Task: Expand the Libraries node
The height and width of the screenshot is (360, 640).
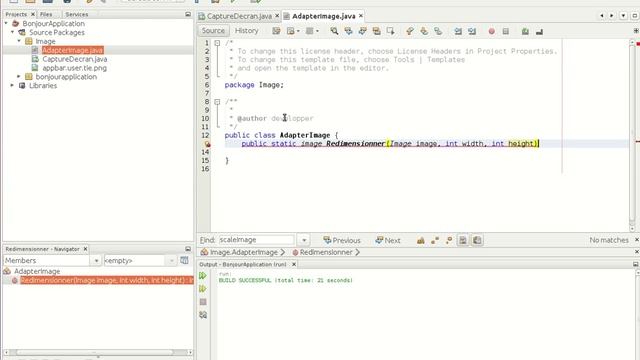Action: tap(12, 85)
